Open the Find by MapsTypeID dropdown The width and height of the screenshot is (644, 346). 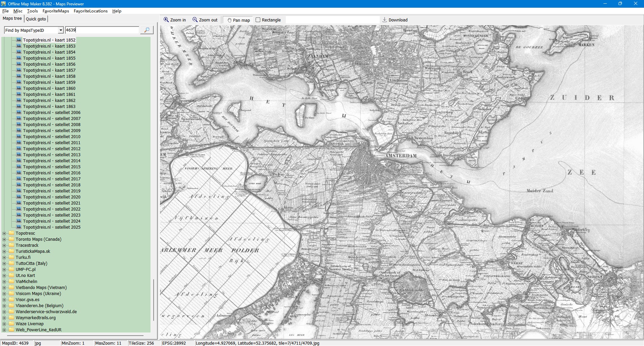pos(61,30)
